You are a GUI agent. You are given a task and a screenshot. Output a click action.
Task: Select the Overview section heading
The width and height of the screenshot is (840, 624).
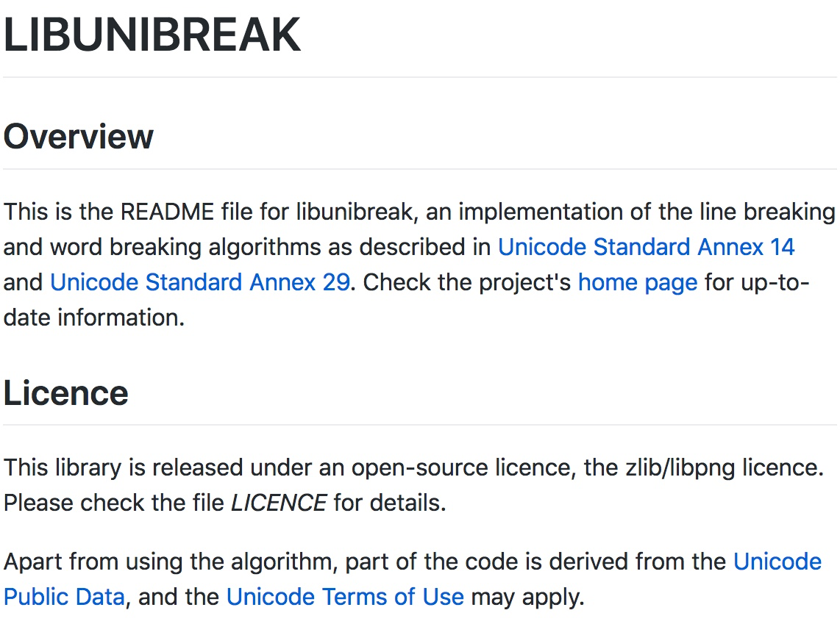[x=79, y=137]
